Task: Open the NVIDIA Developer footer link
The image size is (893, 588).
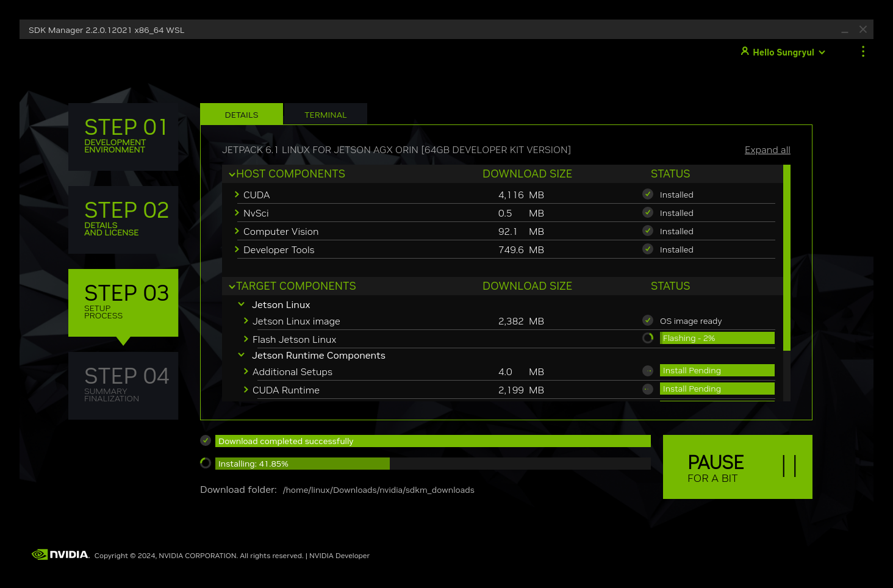Action: 339,556
